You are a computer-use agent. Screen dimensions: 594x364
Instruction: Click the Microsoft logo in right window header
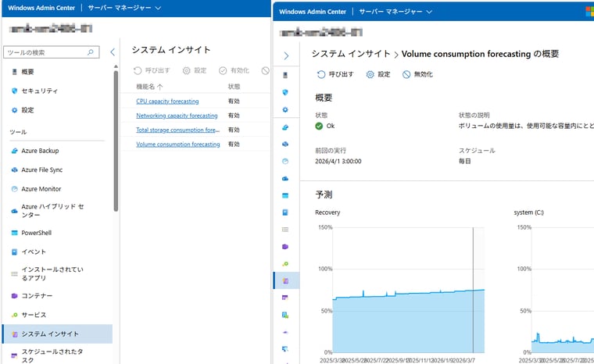pos(589,12)
